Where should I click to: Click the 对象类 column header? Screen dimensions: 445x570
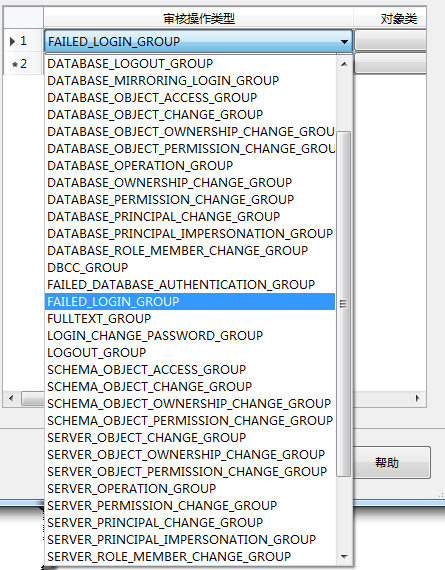[390, 18]
